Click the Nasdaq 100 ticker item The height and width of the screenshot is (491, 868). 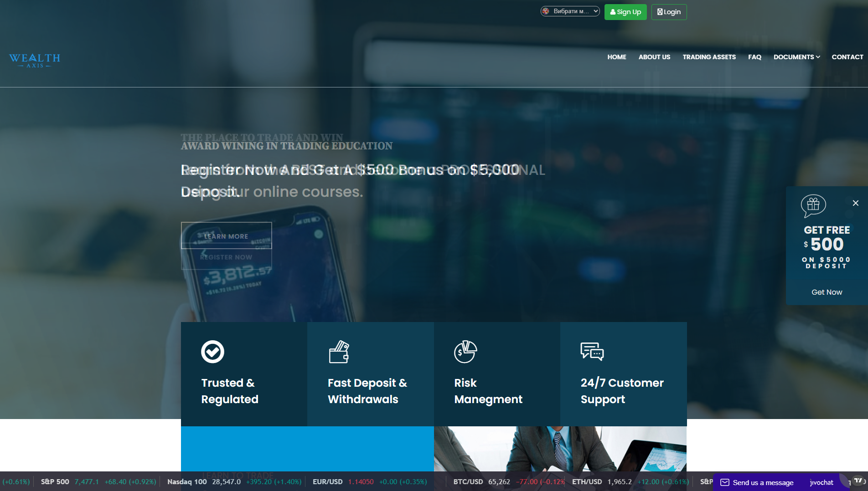[x=234, y=482]
